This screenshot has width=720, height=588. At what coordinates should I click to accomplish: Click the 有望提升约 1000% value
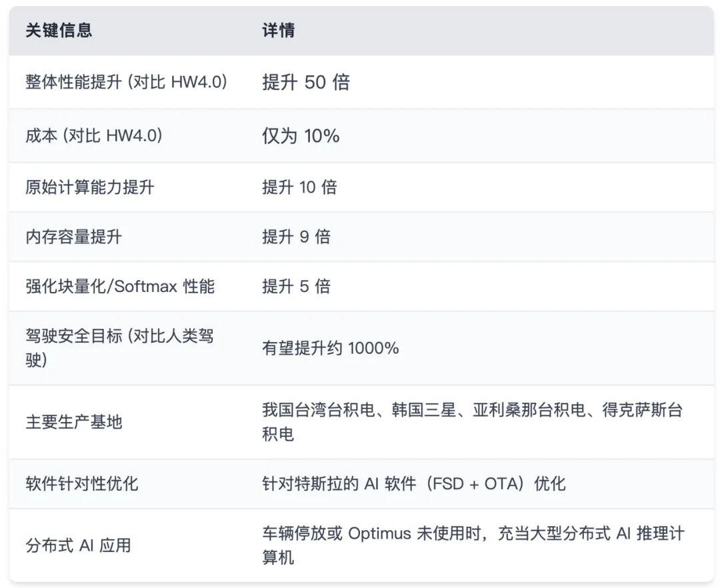point(331,347)
